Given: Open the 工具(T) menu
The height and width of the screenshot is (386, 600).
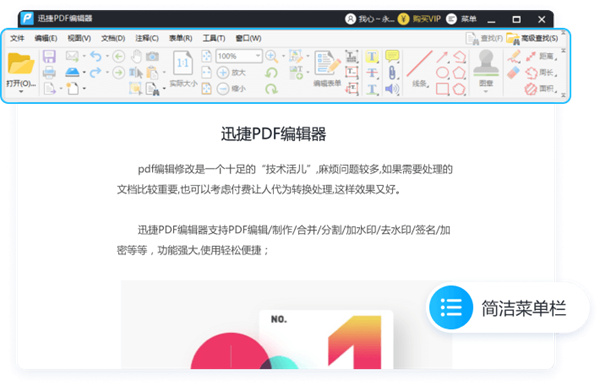Looking at the screenshot, I should coord(214,38).
